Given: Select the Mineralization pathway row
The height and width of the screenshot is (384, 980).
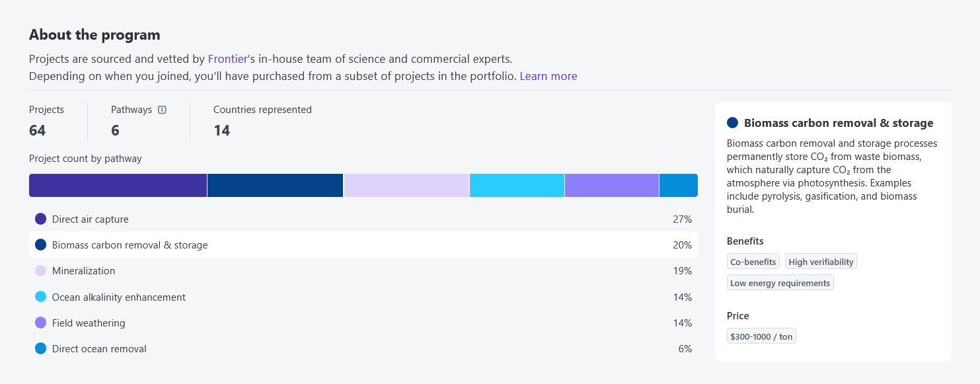Looking at the screenshot, I should pos(363,271).
